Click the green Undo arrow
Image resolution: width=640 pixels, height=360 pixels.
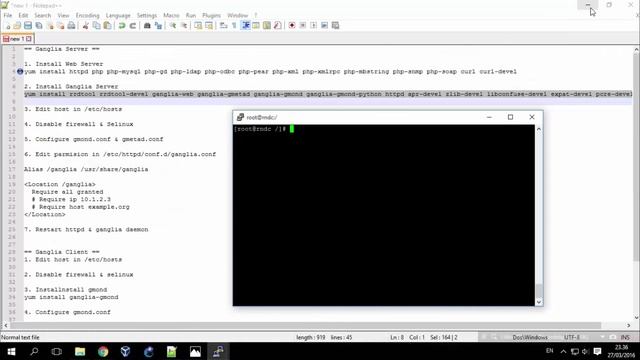[122, 26]
